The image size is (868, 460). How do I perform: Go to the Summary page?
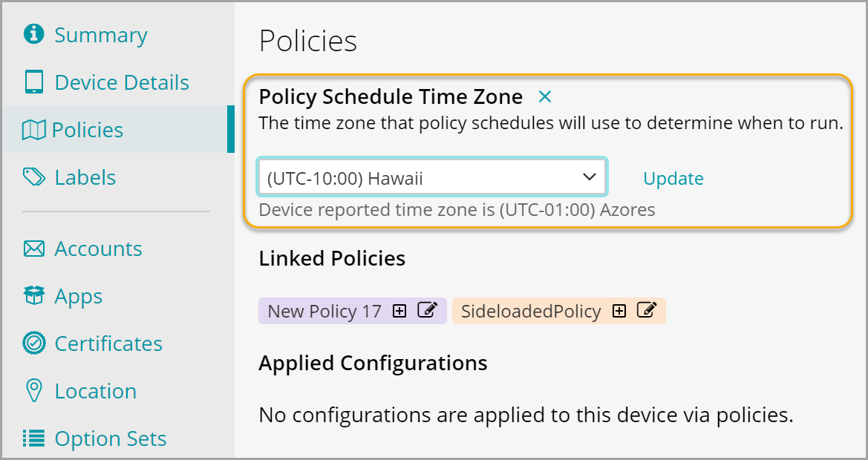101,35
